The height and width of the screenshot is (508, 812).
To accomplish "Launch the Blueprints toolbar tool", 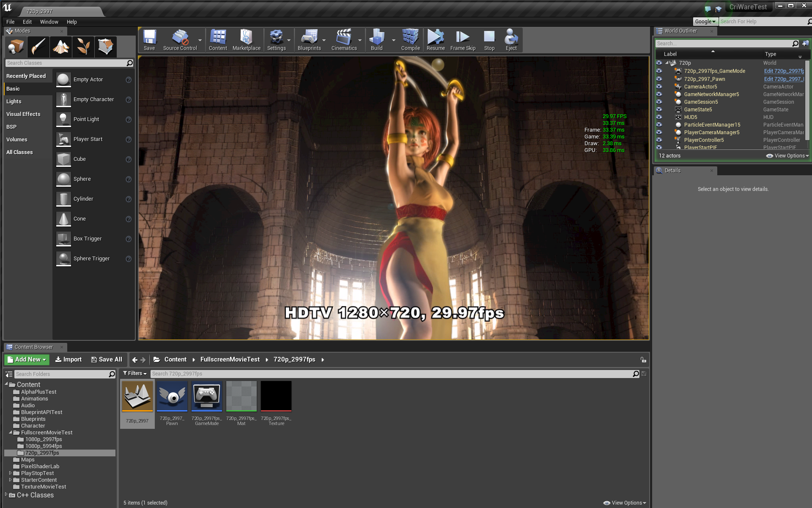I will point(309,40).
